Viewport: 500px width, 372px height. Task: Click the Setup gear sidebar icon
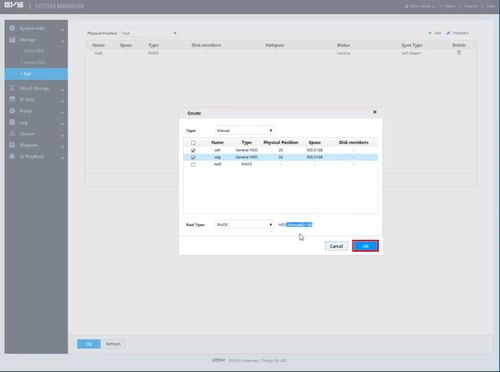pyautogui.click(x=12, y=111)
